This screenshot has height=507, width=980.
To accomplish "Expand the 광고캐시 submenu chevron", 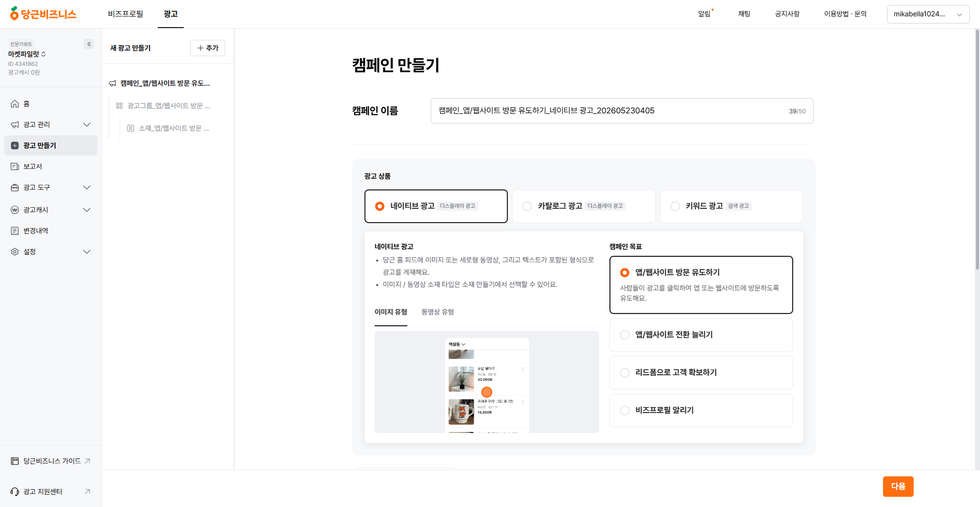I will [x=87, y=210].
